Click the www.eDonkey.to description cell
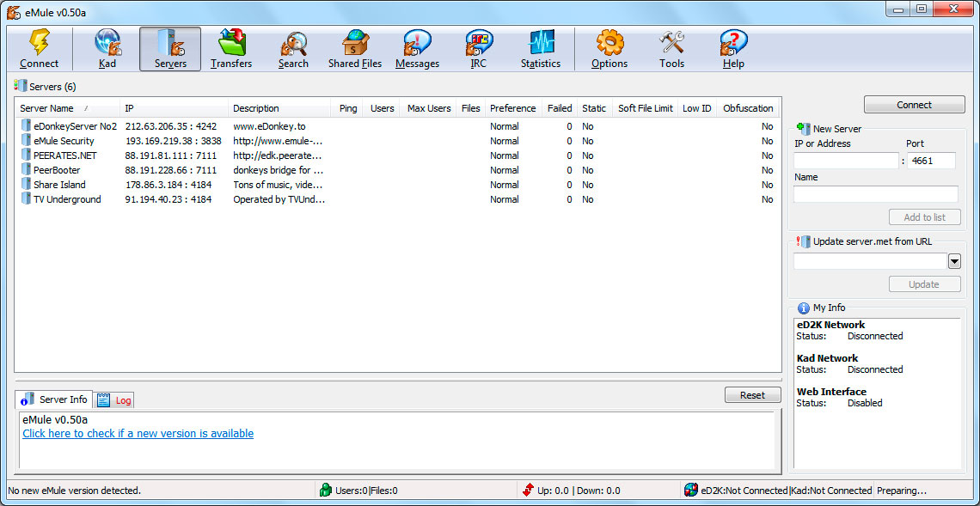980x506 pixels. 269,126
